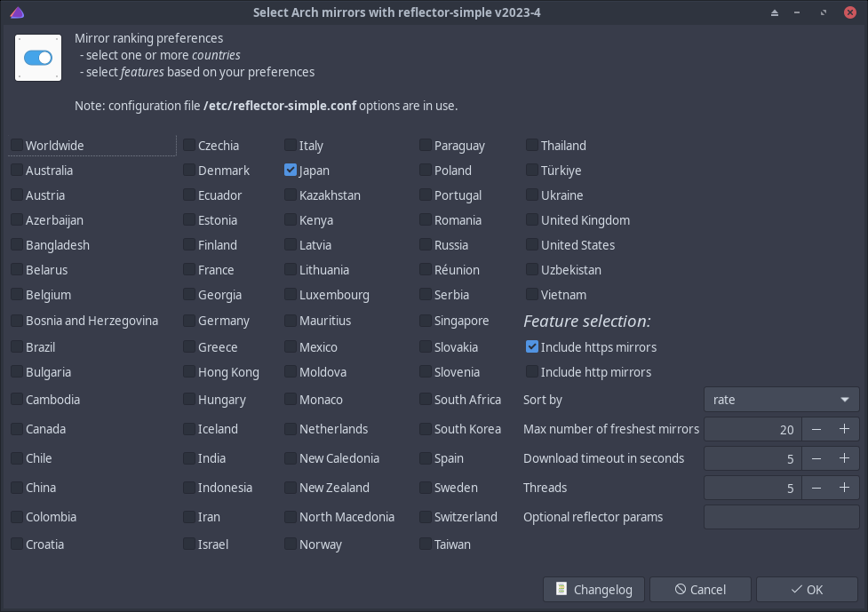
Task: Tick the Australia checkbox
Action: pyautogui.click(x=17, y=170)
